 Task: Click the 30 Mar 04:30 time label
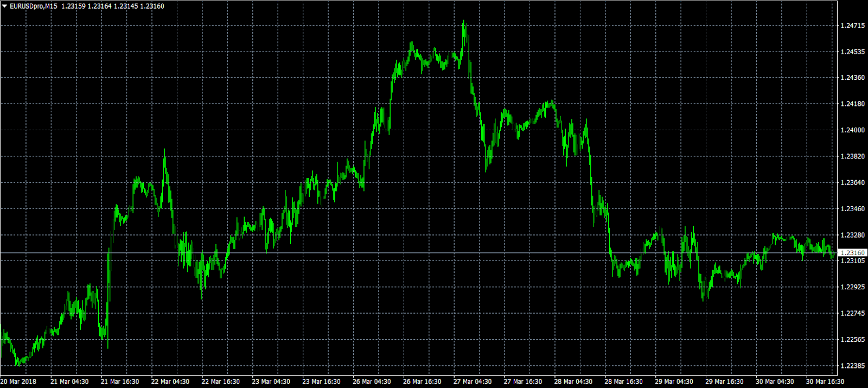pyautogui.click(x=775, y=381)
